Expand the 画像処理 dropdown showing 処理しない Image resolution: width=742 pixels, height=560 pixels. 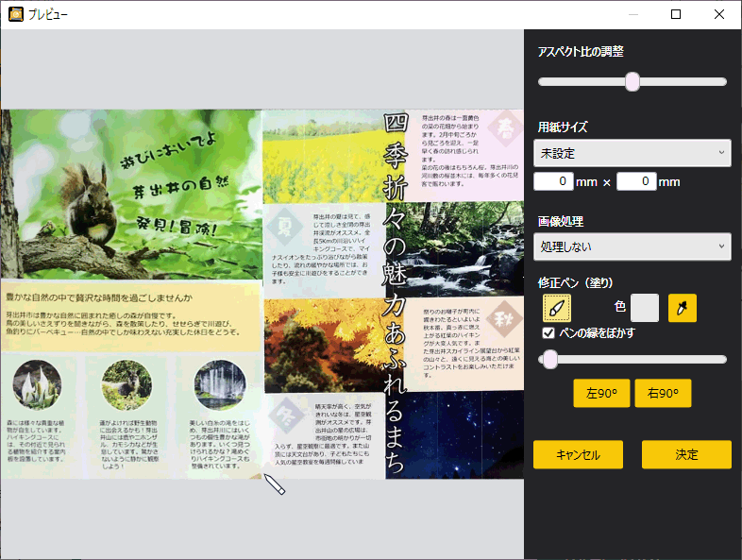(632, 247)
